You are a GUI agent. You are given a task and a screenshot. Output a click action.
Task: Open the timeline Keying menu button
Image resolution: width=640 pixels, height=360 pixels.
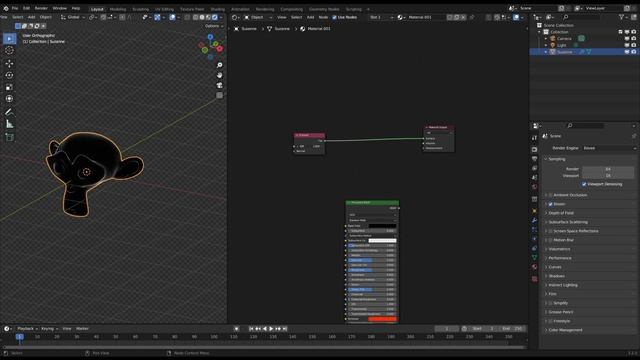coord(50,329)
